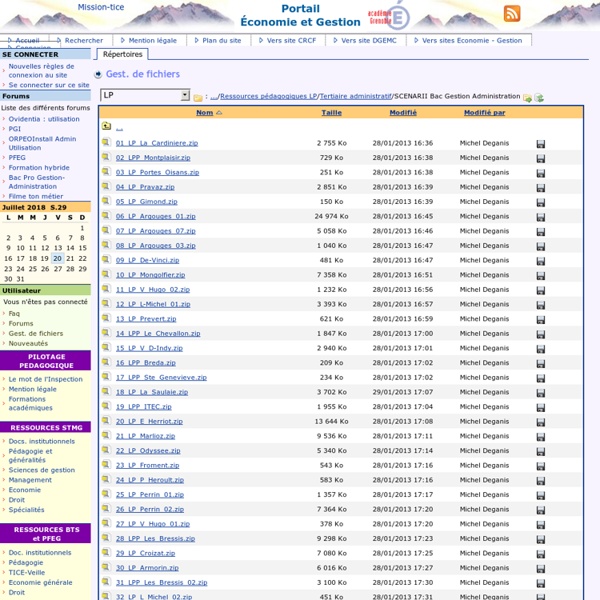Open Tertiaire administratif breadcrumb link

(355, 96)
